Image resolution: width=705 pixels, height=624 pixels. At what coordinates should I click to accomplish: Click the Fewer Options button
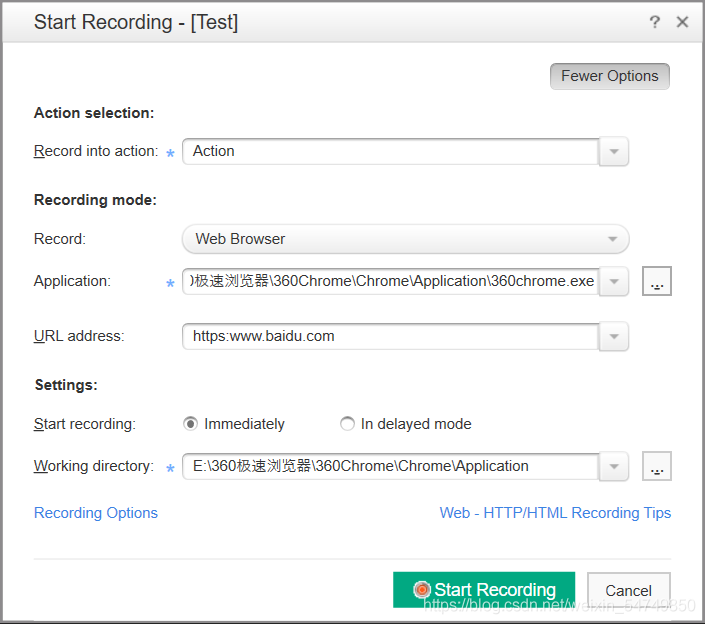pyautogui.click(x=609, y=76)
